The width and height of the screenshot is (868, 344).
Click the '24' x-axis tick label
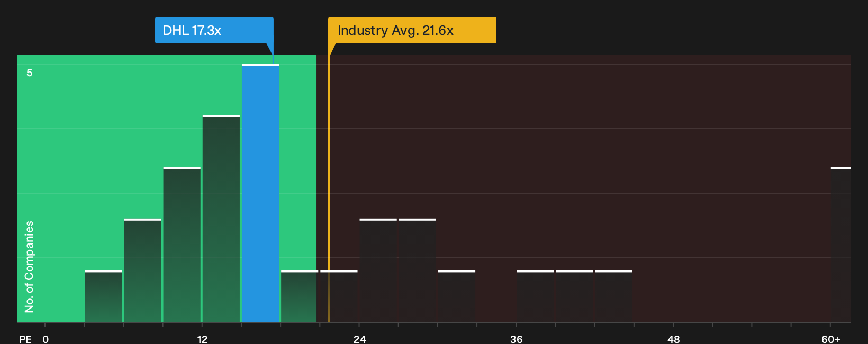[x=359, y=339]
